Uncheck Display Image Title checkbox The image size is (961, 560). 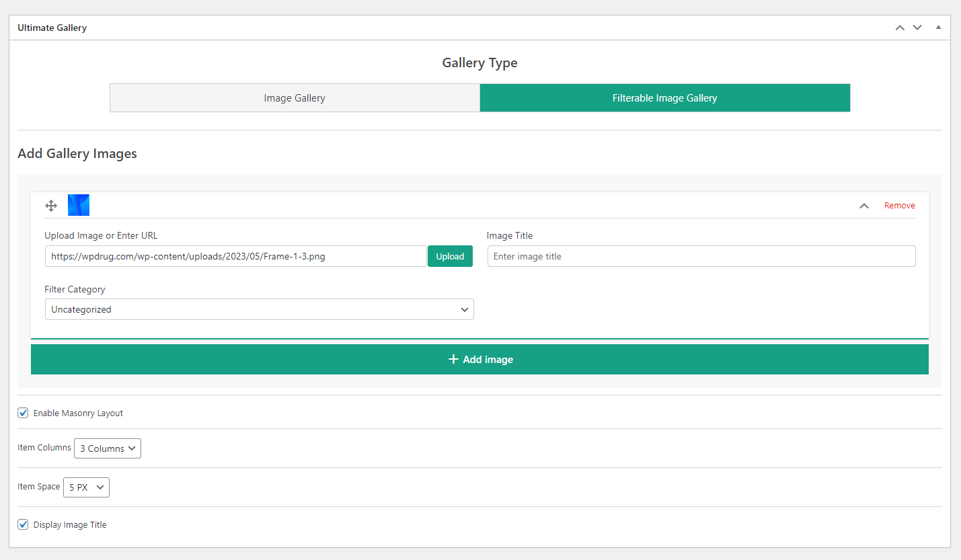[x=23, y=524]
